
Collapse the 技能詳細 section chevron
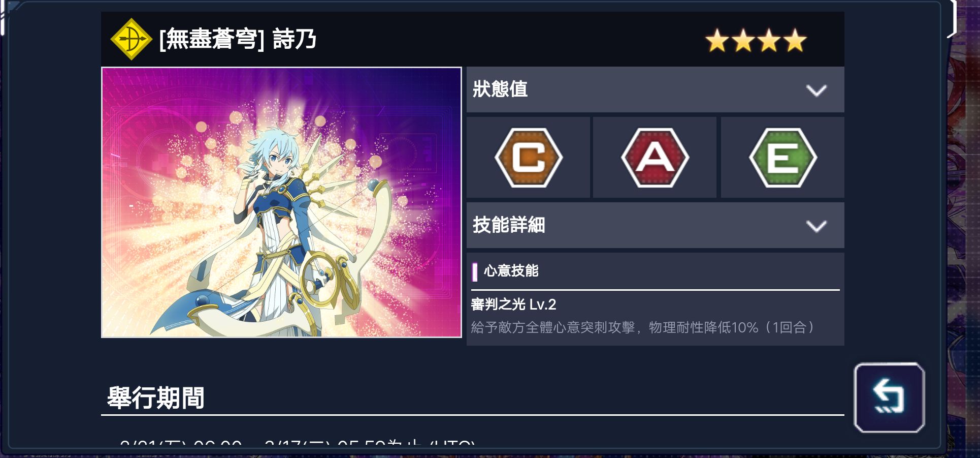click(816, 226)
